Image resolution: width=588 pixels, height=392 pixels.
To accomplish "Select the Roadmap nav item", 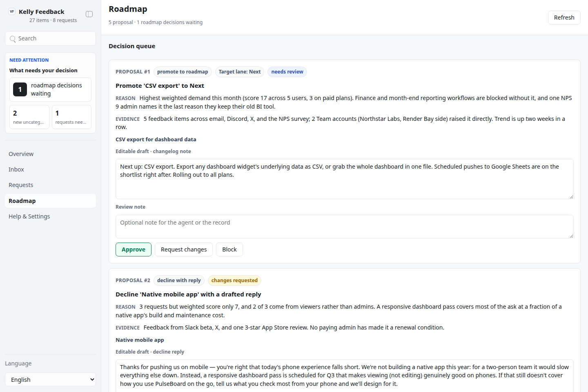I will pyautogui.click(x=50, y=201).
